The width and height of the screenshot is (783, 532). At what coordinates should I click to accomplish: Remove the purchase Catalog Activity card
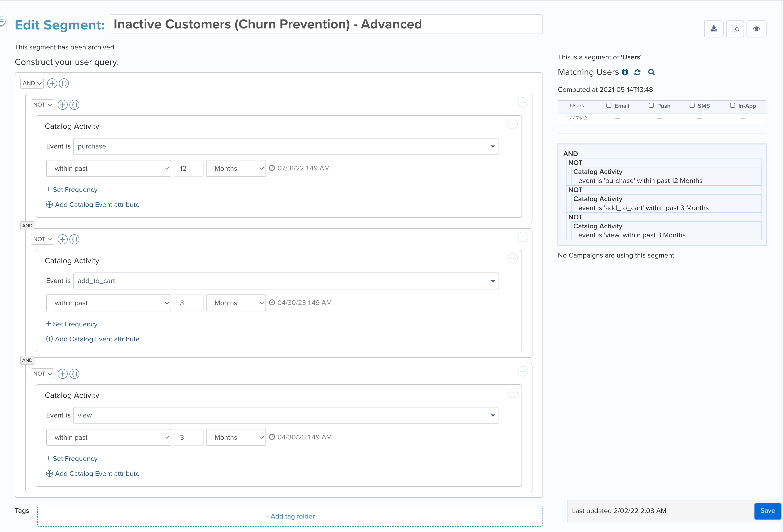[x=513, y=124]
